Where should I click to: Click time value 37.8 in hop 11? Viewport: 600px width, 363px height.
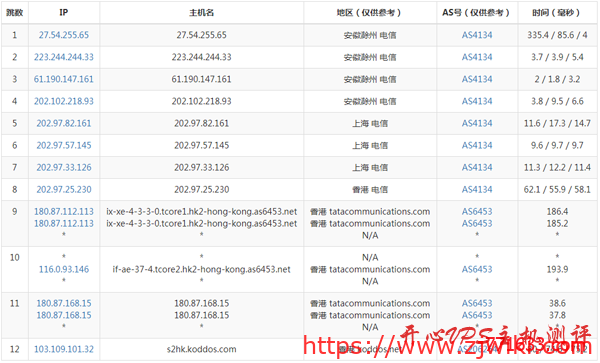click(x=557, y=316)
